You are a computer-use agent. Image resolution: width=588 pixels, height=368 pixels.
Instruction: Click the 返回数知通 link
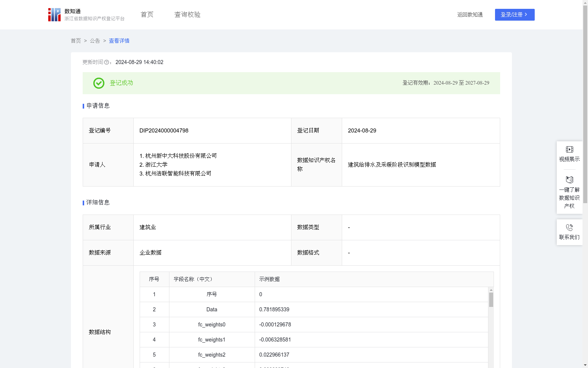470,15
